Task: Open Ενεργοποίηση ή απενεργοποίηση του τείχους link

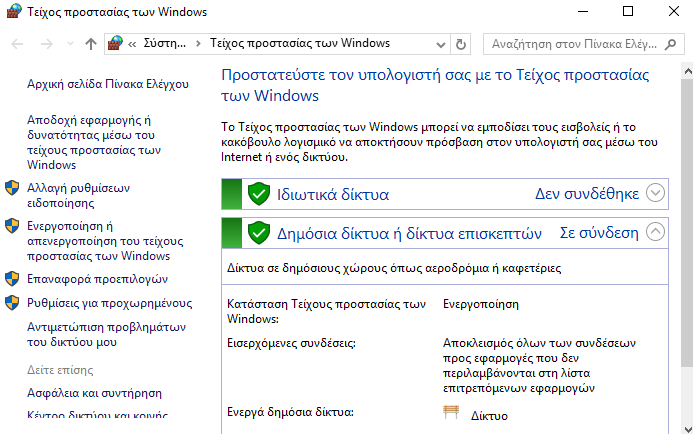Action: (x=105, y=241)
